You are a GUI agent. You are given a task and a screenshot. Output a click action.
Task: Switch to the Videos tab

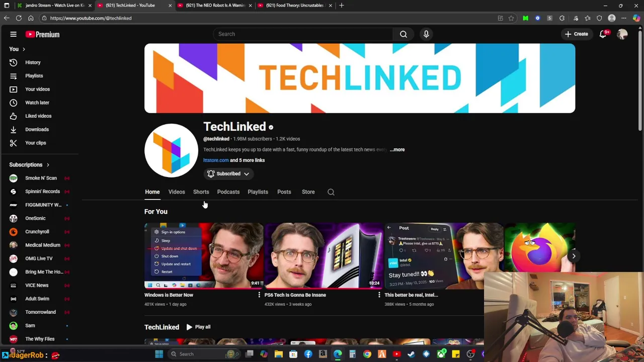(x=177, y=192)
